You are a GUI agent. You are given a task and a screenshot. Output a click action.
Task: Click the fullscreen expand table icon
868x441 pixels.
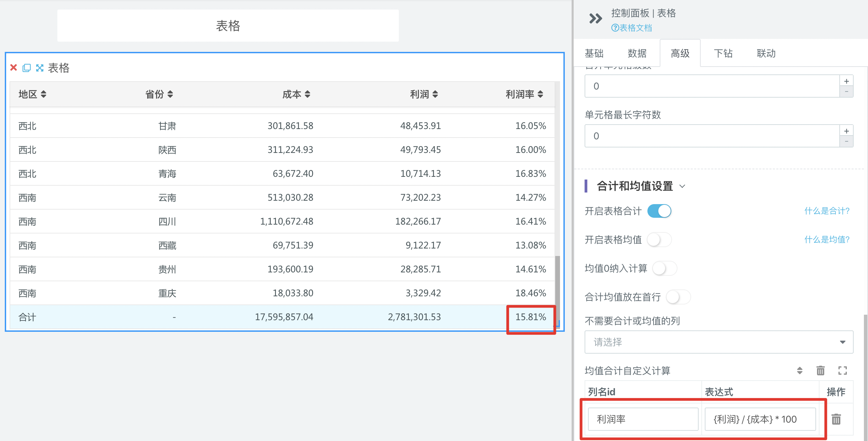point(40,68)
